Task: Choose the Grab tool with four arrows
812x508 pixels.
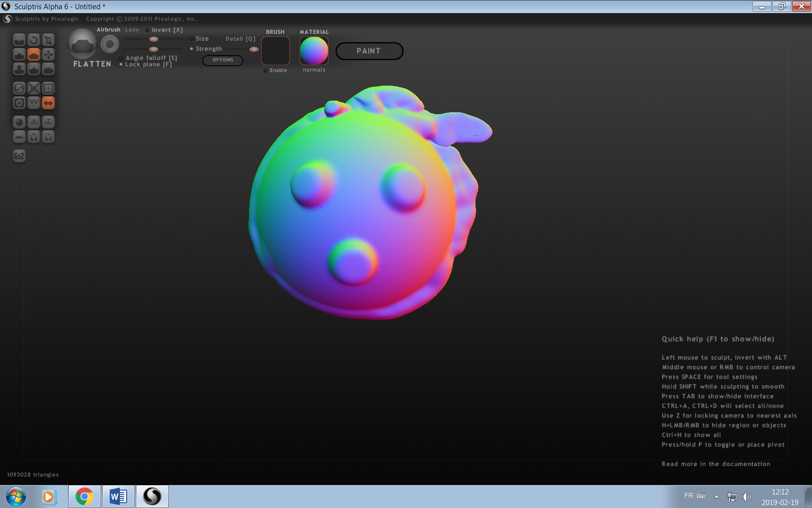Action: click(48, 54)
